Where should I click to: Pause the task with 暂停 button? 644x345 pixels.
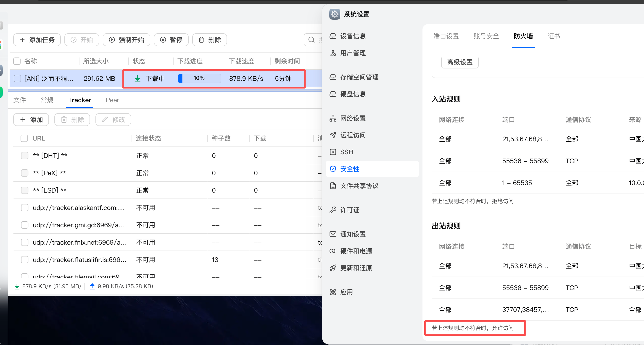click(x=171, y=40)
